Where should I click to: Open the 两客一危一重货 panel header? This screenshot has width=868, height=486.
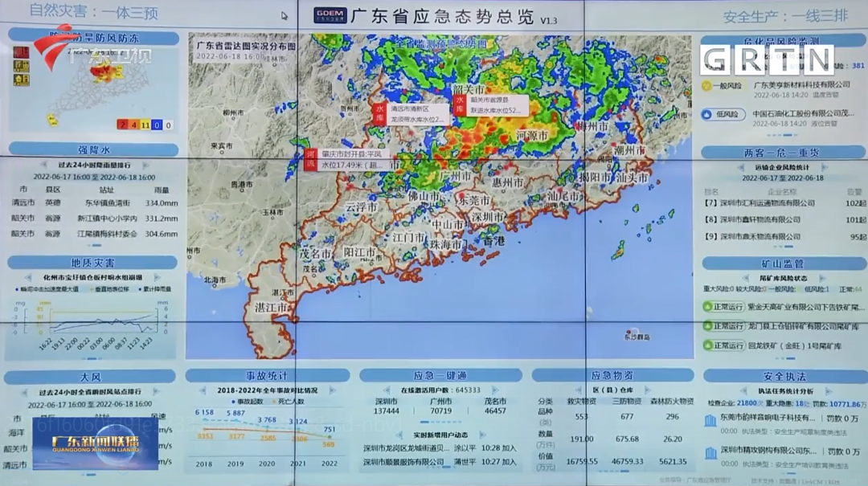point(782,152)
